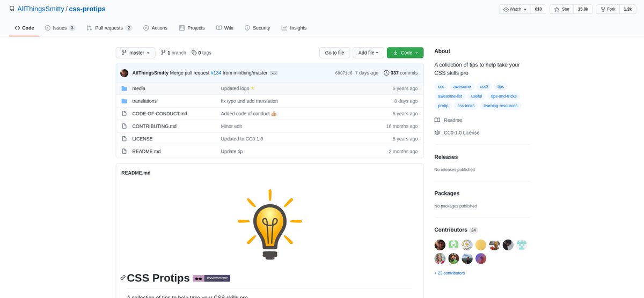
Task: Open the CC0-1.0 License link
Action: (x=457, y=132)
